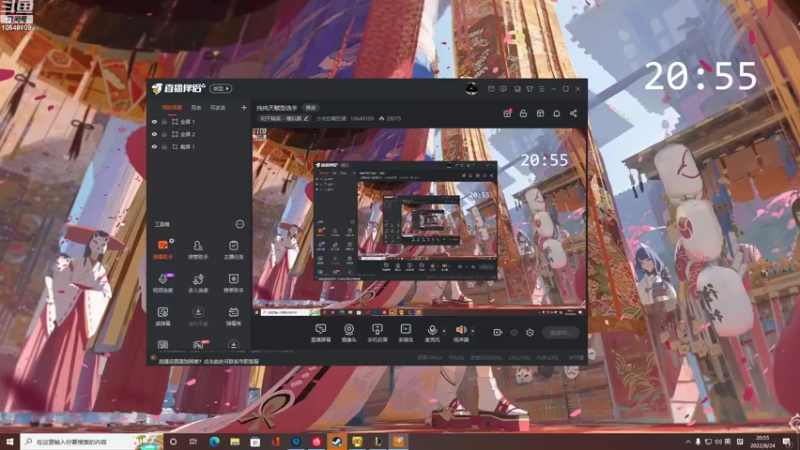This screenshot has height=450, width=800.
Task: Edit the 和平精英 category selector
Action: tap(284, 118)
